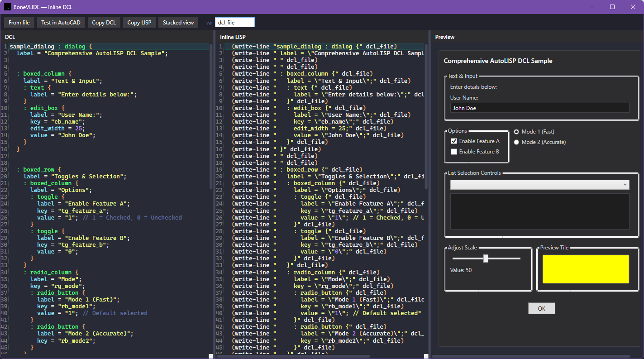Click the Inline LISP vertical scrollbar

click(x=426, y=116)
